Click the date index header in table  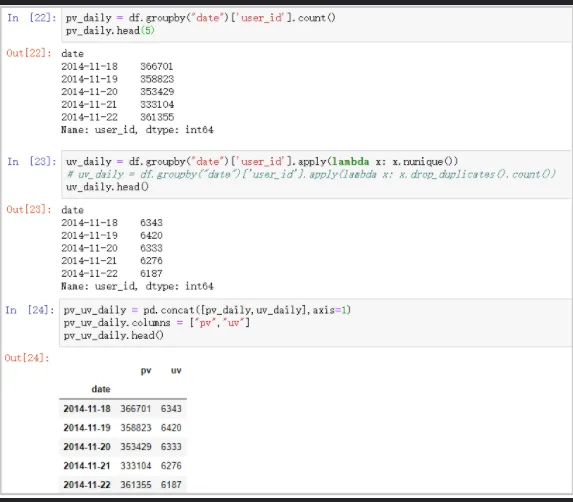[101, 389]
